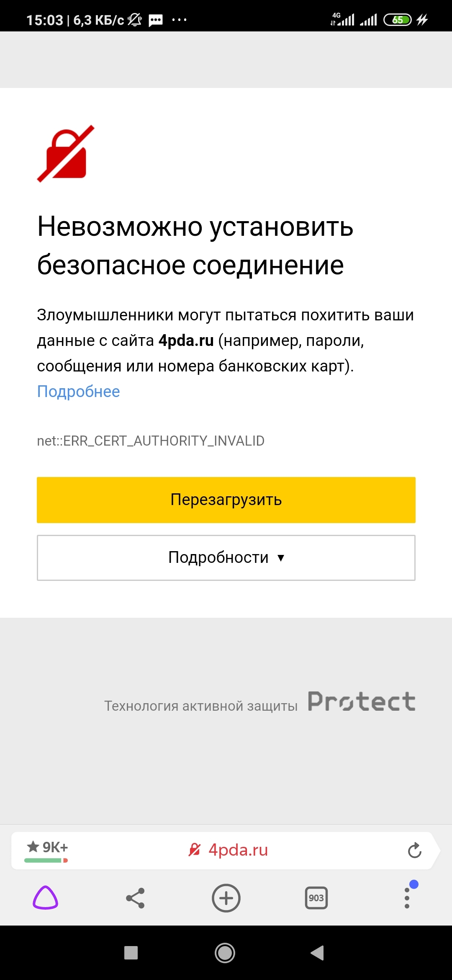Tap the reload icon in address bar
The width and height of the screenshot is (452, 980).
(414, 851)
